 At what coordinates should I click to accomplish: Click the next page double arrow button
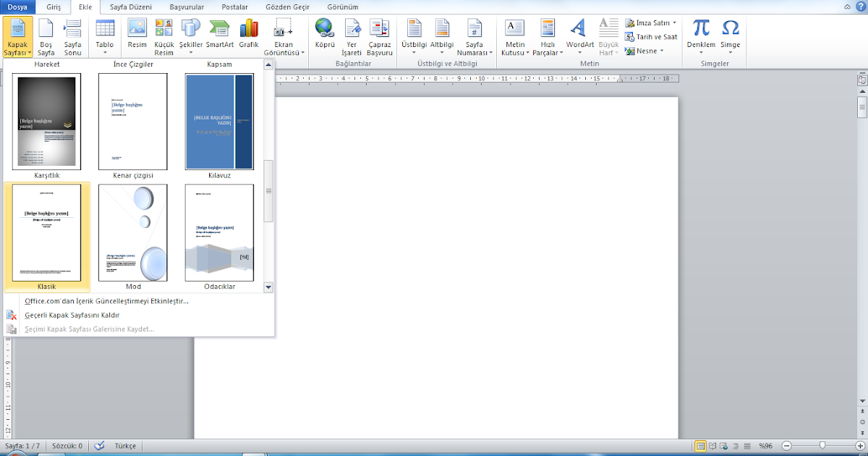click(x=862, y=431)
